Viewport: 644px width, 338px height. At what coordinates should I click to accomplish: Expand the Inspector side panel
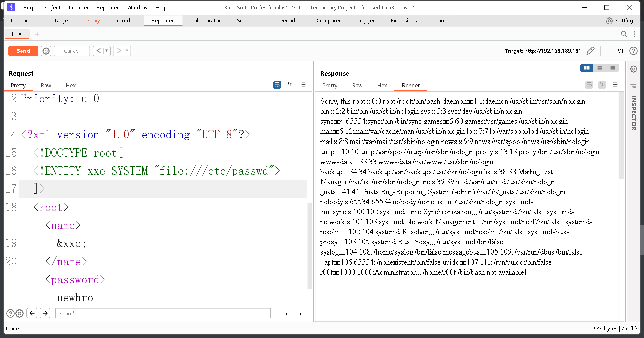click(634, 113)
